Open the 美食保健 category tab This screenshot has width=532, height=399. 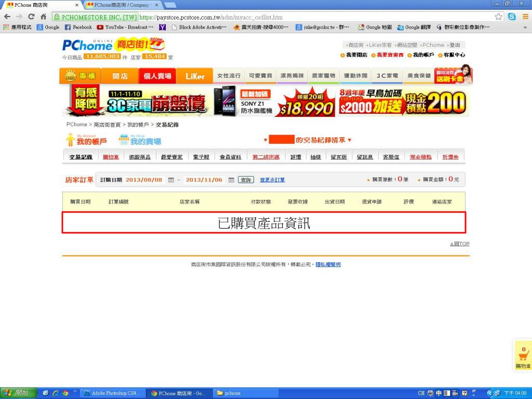click(419, 76)
